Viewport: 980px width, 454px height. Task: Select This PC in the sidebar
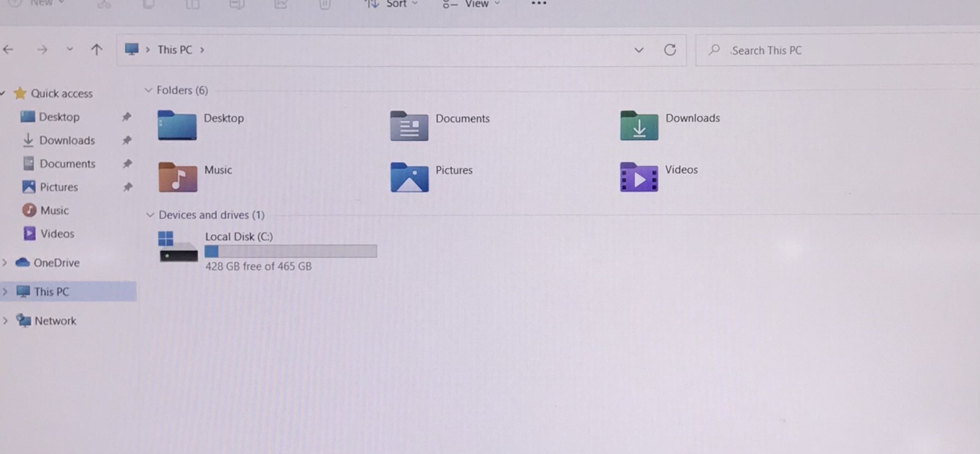tap(51, 291)
